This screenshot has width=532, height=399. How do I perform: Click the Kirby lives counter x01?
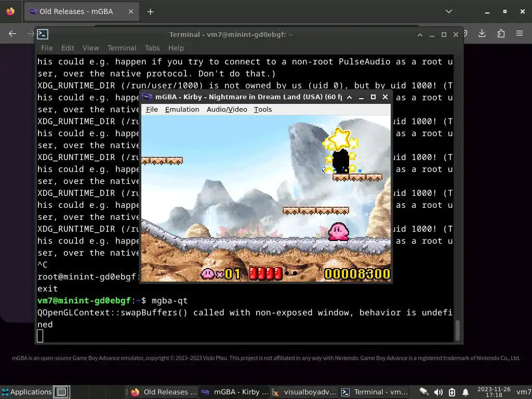pyautogui.click(x=221, y=274)
